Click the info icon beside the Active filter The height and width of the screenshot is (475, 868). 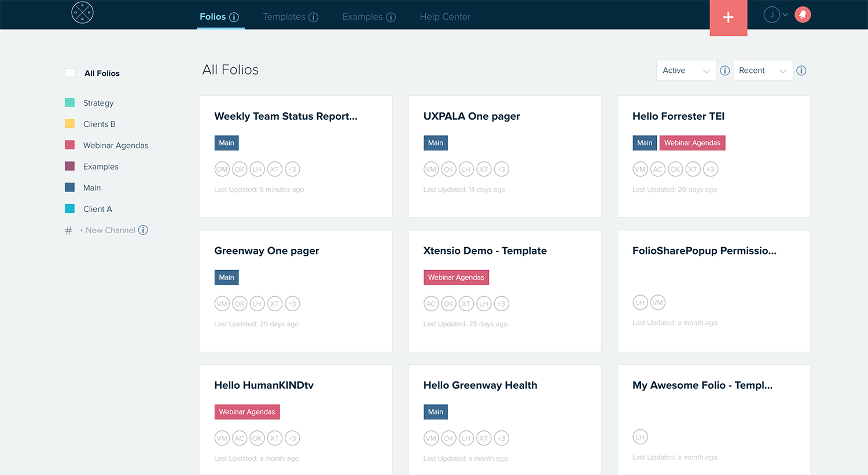(x=724, y=70)
